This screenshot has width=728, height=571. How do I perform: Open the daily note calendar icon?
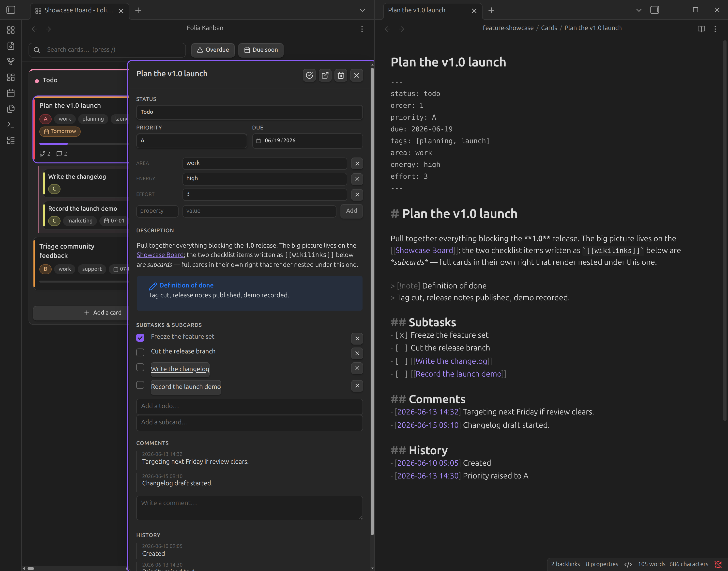(x=11, y=93)
